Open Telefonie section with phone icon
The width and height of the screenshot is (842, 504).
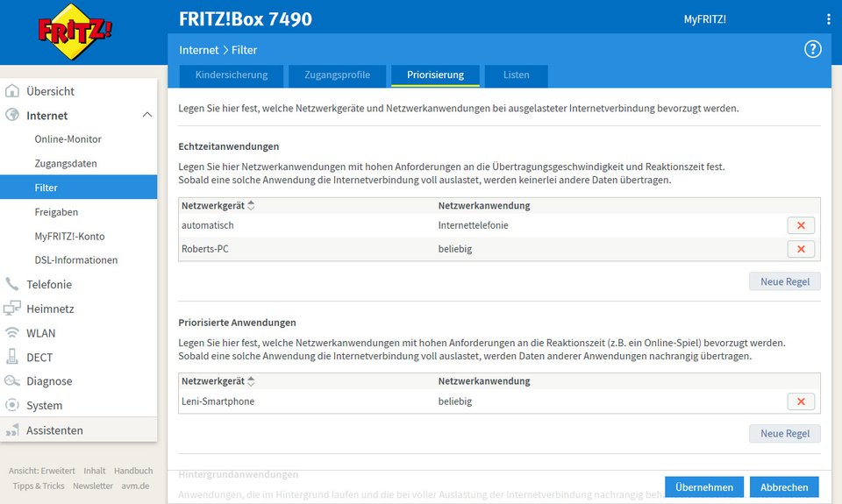[49, 284]
